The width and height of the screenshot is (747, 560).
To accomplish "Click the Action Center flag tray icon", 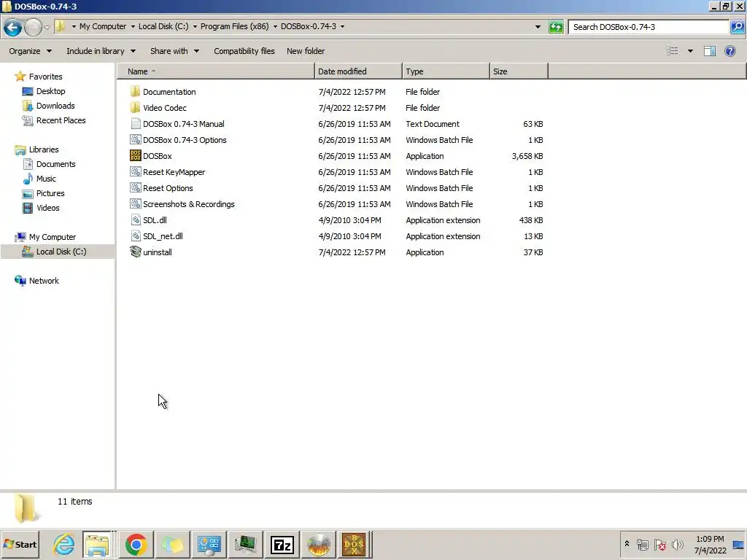I will click(659, 544).
